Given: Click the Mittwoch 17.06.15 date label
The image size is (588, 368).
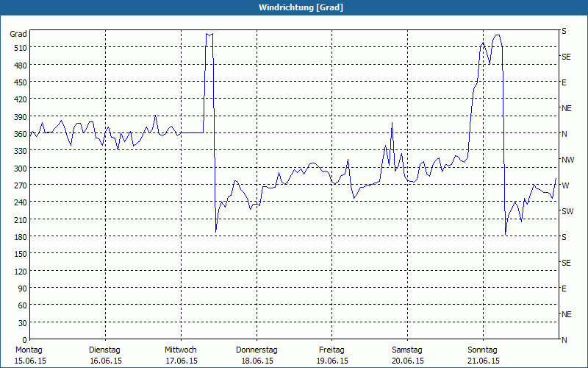Looking at the screenshot, I should tap(181, 355).
